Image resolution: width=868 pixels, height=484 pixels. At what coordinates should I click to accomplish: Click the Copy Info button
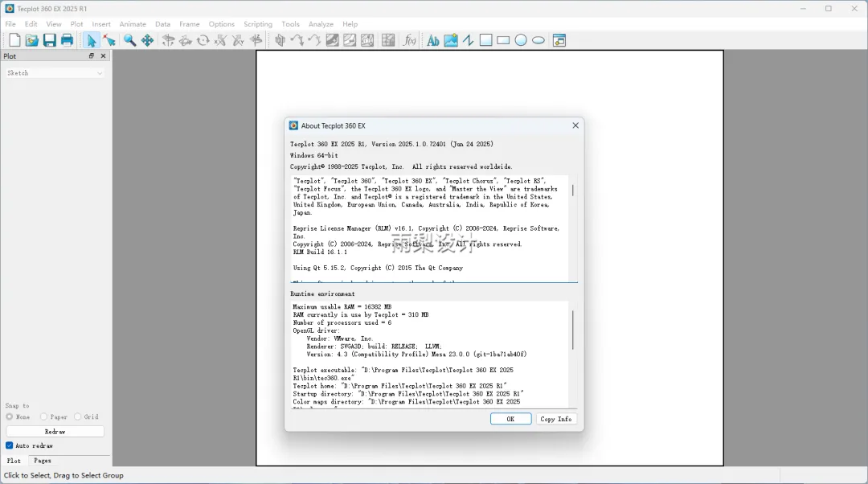point(556,419)
